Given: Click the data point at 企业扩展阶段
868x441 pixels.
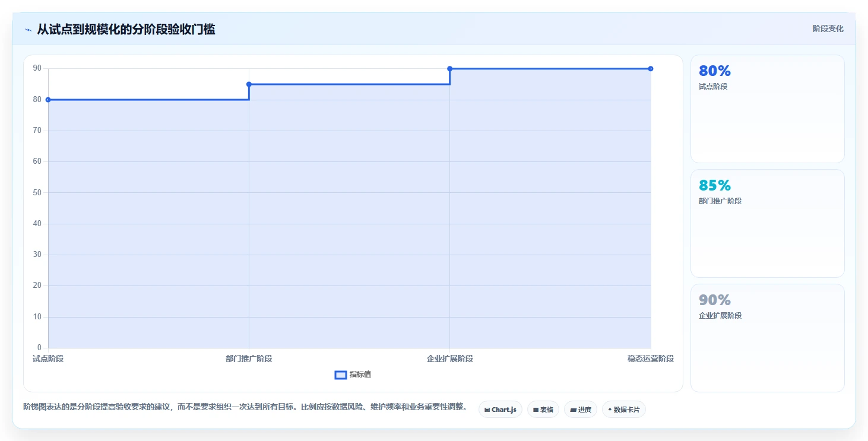Looking at the screenshot, I should pos(450,69).
